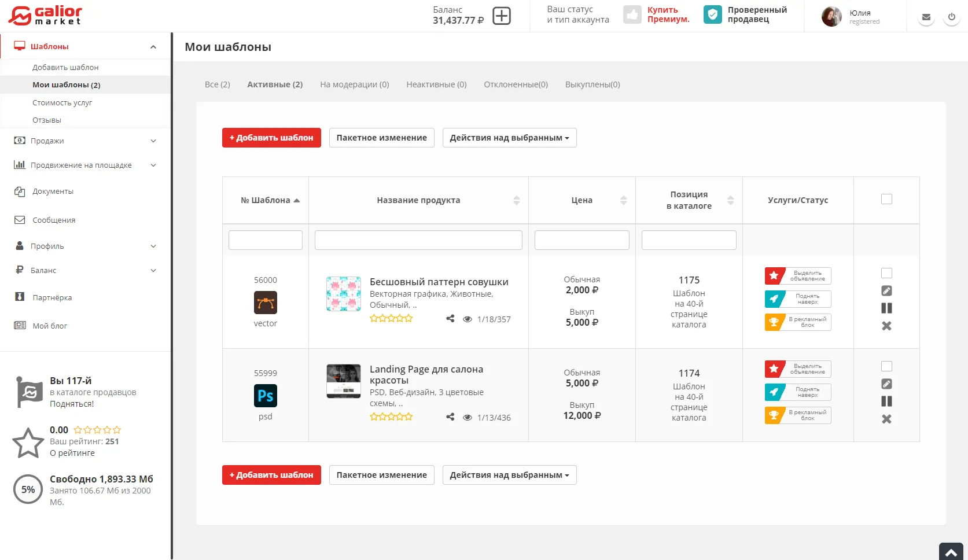Pause the Landing Page template listing
The height and width of the screenshot is (560, 968).
(886, 401)
